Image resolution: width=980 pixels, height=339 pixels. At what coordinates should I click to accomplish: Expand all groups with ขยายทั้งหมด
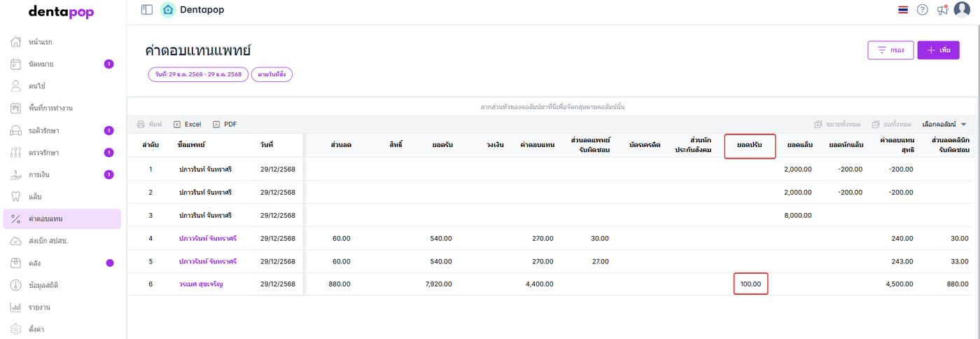pos(838,124)
